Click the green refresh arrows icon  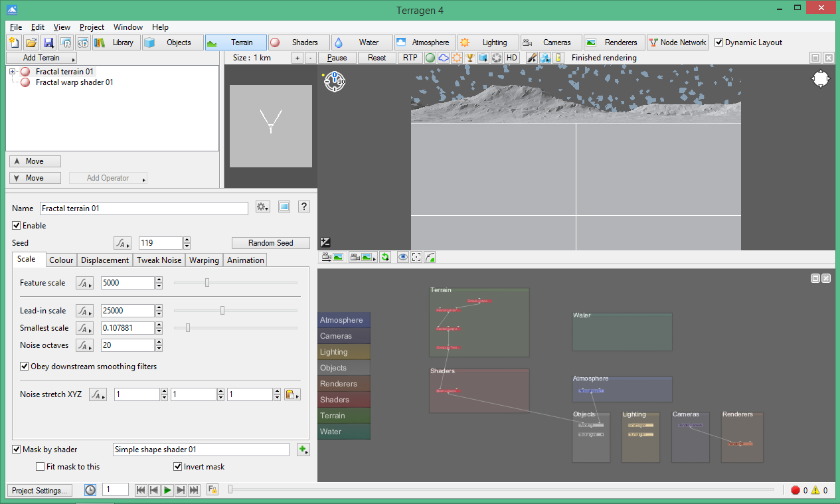(385, 257)
